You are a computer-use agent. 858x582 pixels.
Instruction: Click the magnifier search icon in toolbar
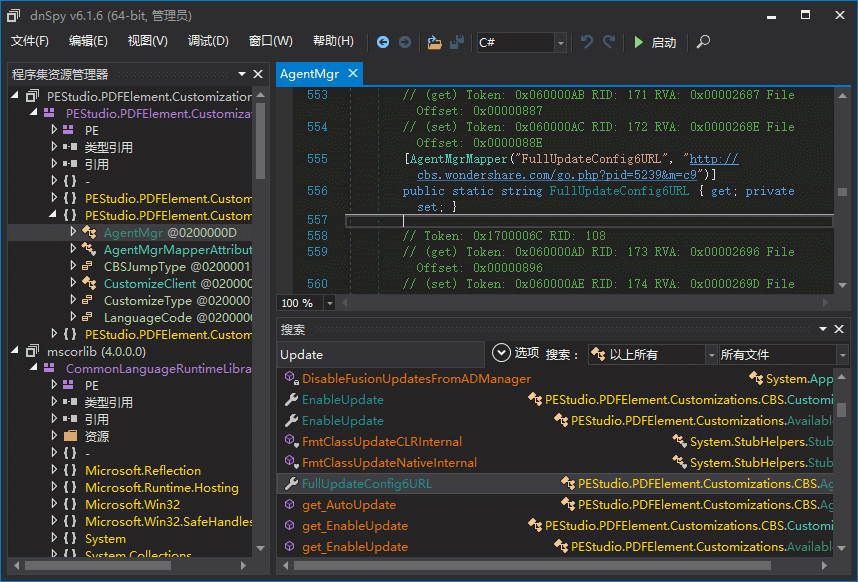coord(704,42)
